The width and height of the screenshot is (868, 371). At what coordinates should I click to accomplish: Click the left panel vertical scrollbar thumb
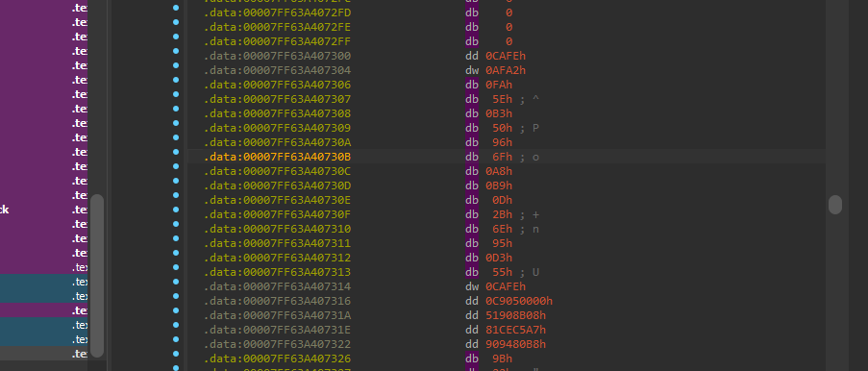point(97,276)
